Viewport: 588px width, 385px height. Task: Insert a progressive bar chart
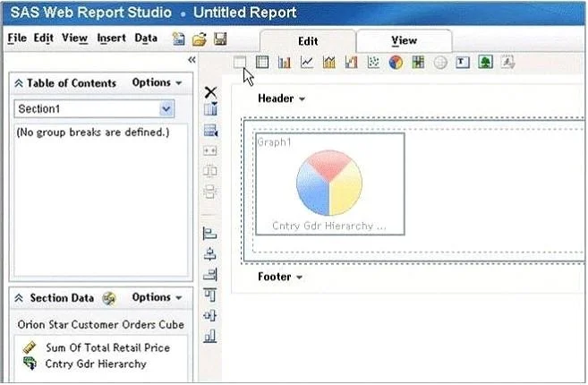click(x=352, y=62)
